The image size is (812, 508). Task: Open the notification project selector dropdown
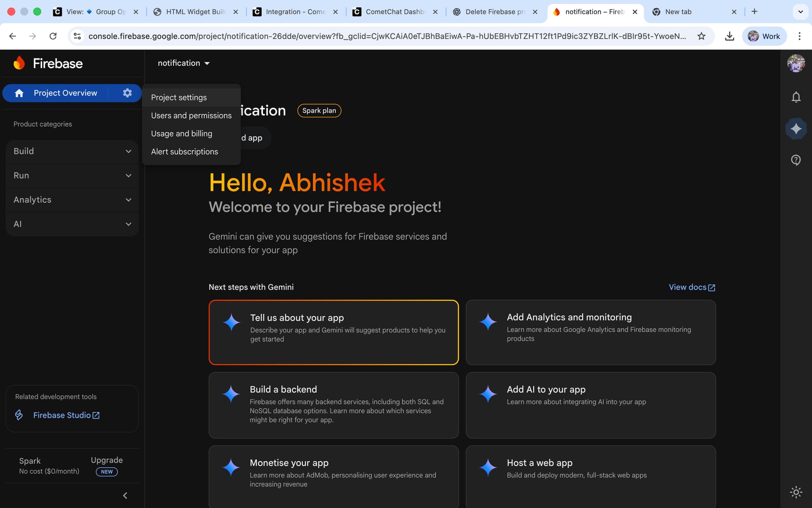[x=184, y=63]
